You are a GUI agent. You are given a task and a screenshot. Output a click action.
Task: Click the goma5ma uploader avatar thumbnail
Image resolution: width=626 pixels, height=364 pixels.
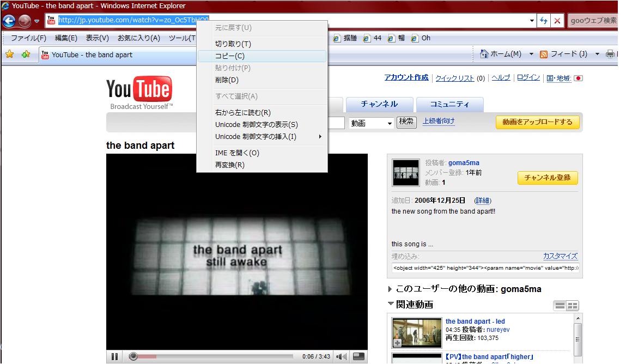pyautogui.click(x=406, y=173)
